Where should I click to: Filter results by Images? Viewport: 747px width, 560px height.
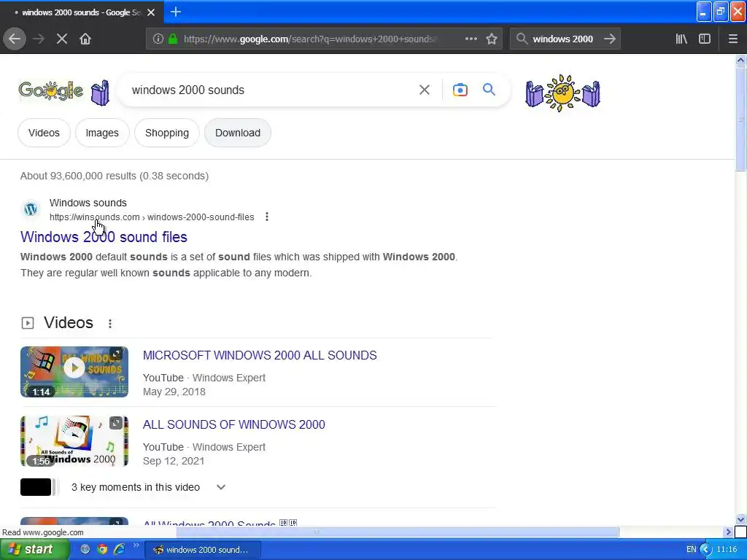[102, 133]
